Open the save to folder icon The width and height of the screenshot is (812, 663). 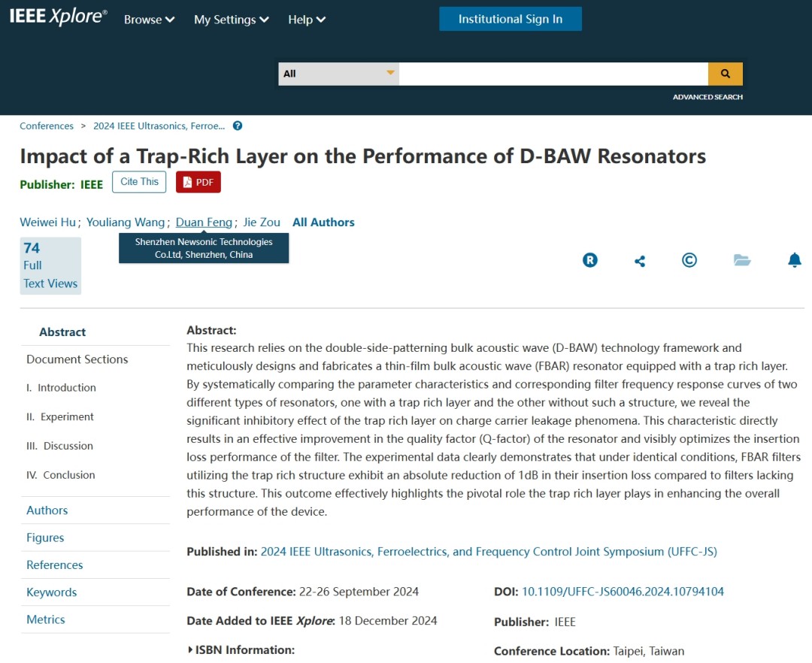tap(742, 260)
